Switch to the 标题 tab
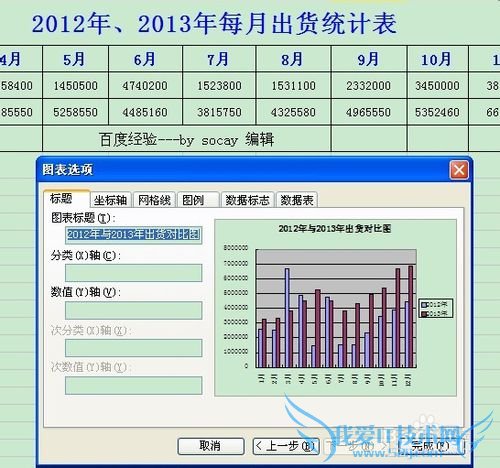Viewport: 500px width, 468px height. [x=66, y=199]
